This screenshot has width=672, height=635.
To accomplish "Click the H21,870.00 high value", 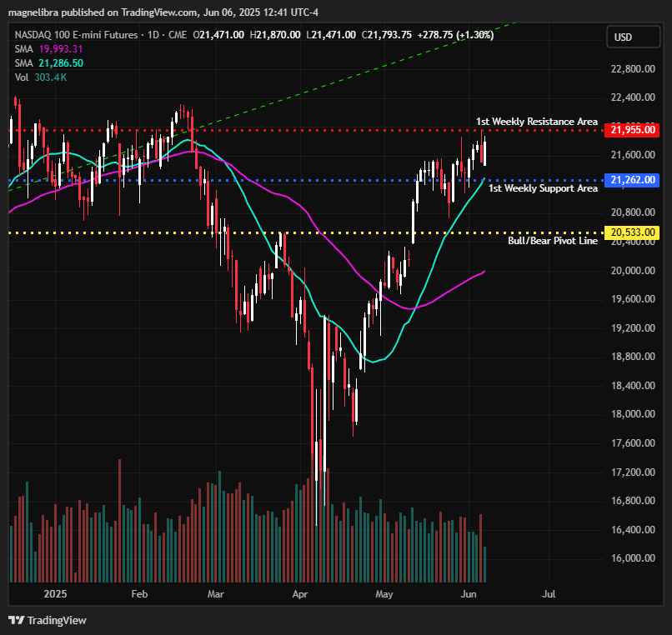I will tap(275, 35).
